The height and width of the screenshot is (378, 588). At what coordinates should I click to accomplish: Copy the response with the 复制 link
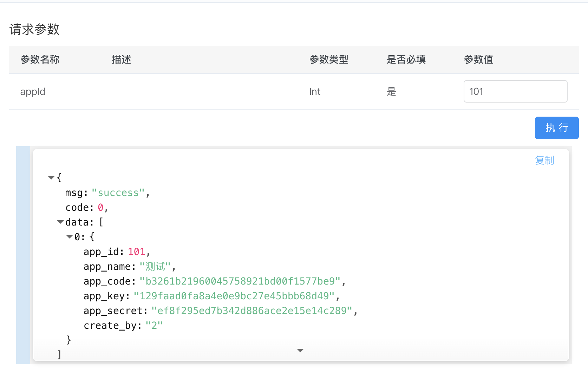[x=544, y=161]
